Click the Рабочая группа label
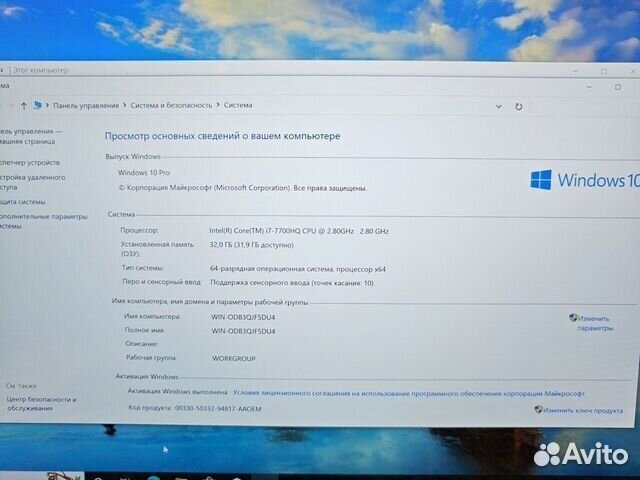Screen dimensions: 640x480 point(151,358)
